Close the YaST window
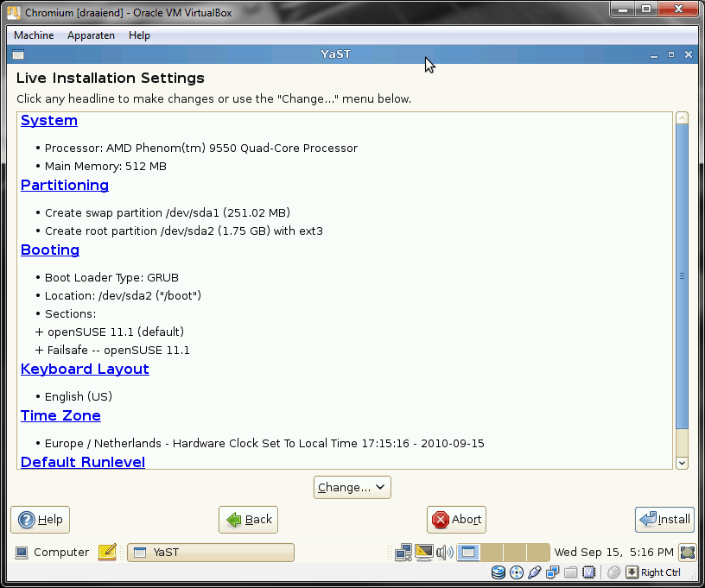Image resolution: width=705 pixels, height=588 pixels. (689, 54)
